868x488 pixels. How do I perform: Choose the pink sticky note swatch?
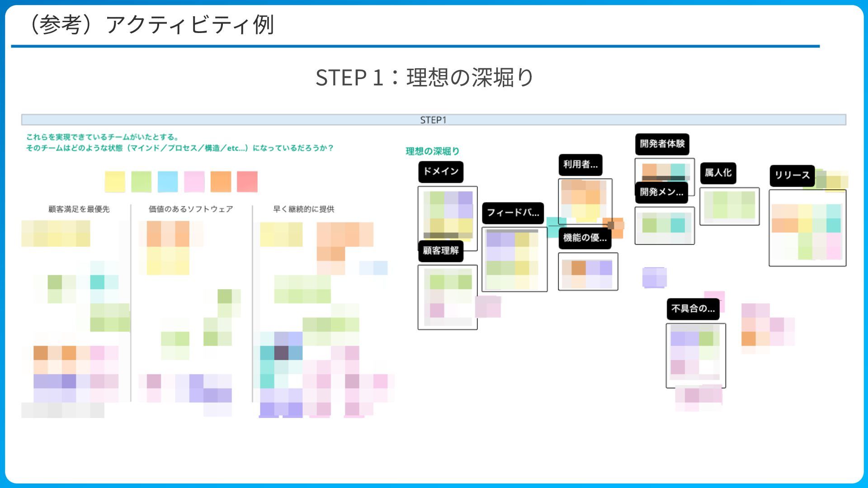pyautogui.click(x=194, y=182)
